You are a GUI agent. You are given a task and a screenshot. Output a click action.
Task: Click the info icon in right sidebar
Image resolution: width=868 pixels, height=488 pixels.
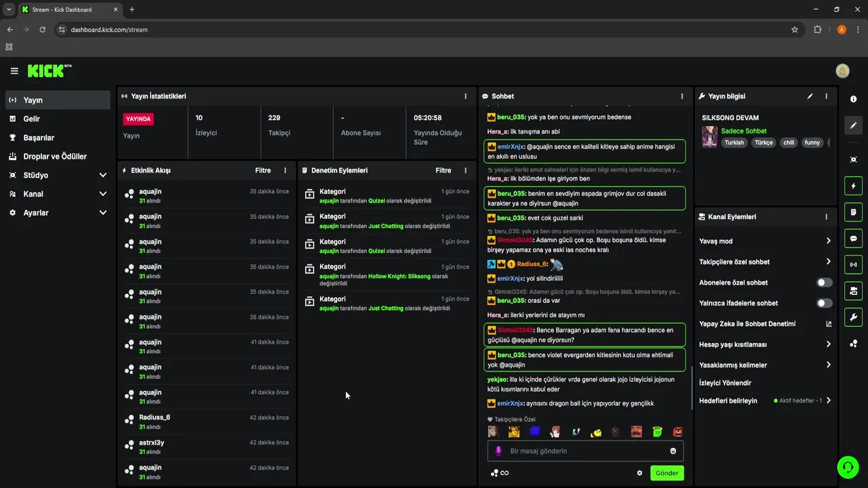(x=853, y=99)
